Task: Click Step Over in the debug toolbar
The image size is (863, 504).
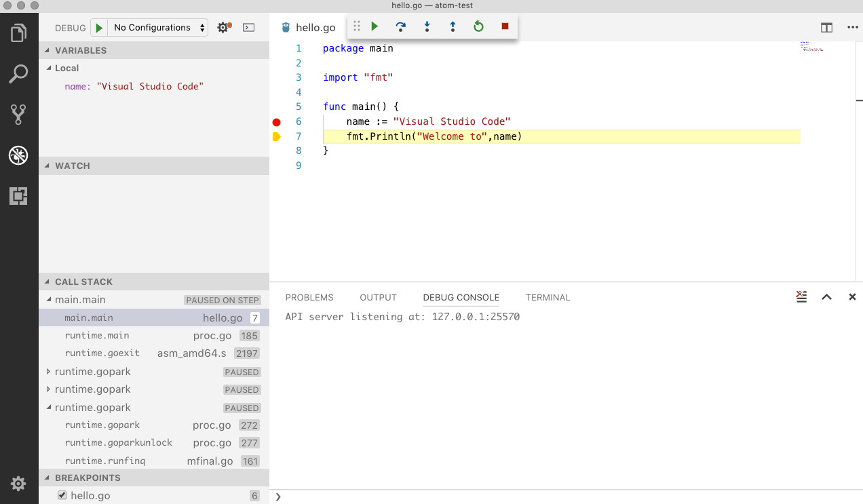Action: [x=400, y=26]
